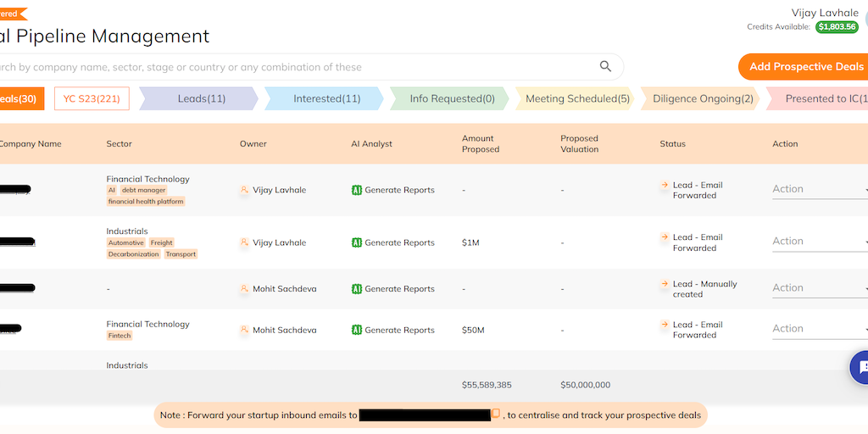The image size is (868, 434).
Task: Click the Fintech sector tag
Action: pos(120,336)
